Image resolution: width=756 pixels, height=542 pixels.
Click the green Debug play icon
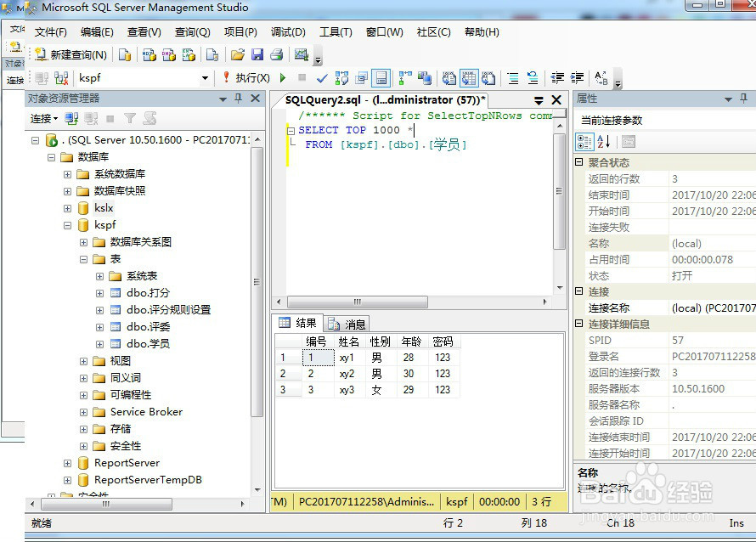pos(283,78)
